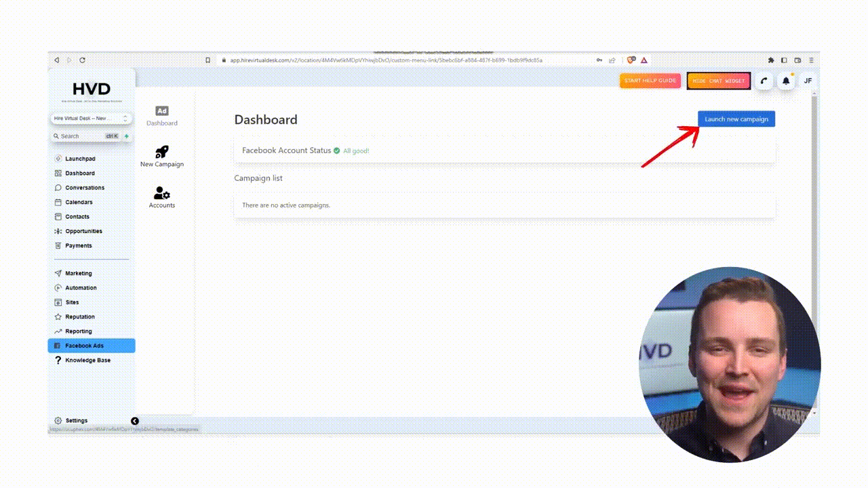Reload the page in the browser

point(82,60)
